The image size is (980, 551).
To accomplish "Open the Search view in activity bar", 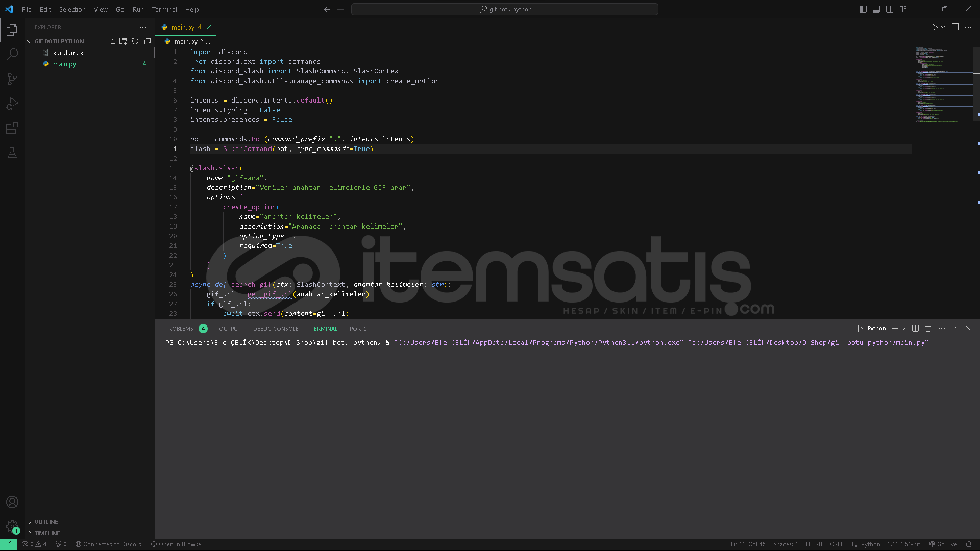I will pyautogui.click(x=12, y=54).
